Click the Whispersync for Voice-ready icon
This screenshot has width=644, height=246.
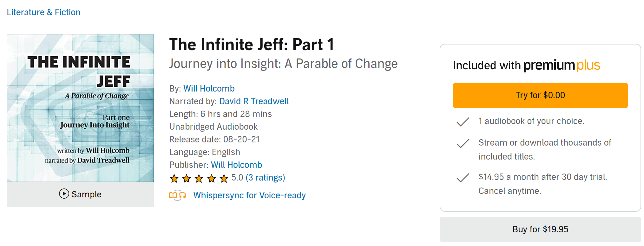(x=178, y=196)
